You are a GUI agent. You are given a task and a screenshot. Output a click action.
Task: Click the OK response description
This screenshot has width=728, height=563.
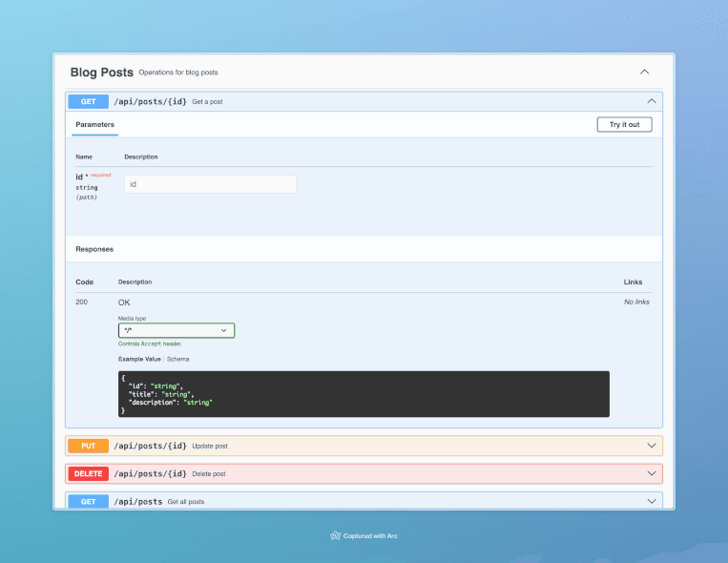(x=124, y=302)
